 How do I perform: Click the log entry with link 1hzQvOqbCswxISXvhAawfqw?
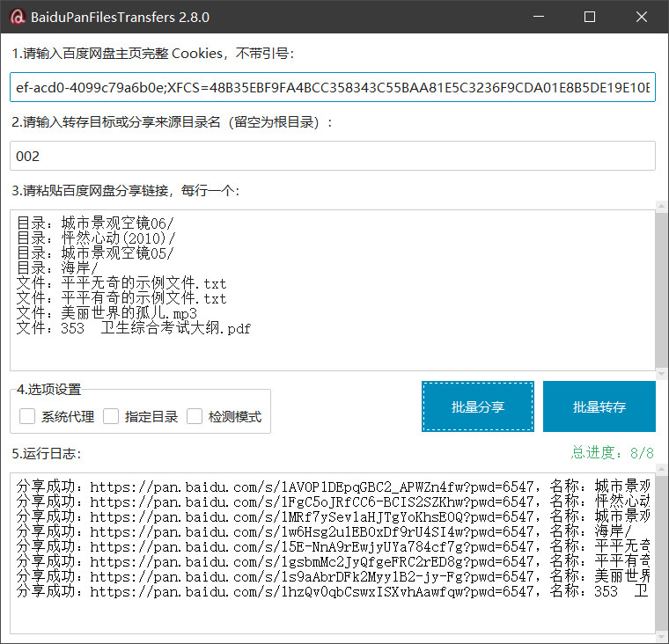pos(333,591)
